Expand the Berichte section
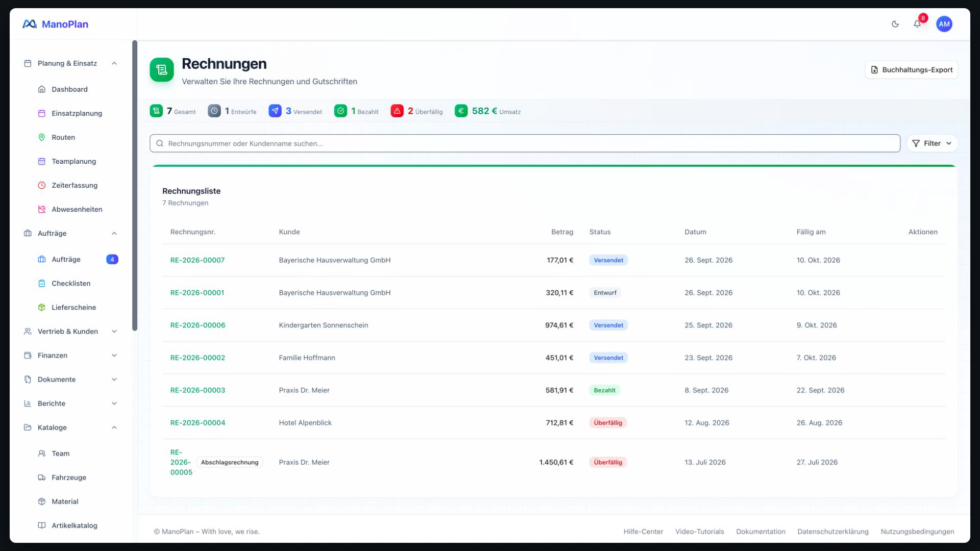The width and height of the screenshot is (980, 551). click(x=71, y=403)
